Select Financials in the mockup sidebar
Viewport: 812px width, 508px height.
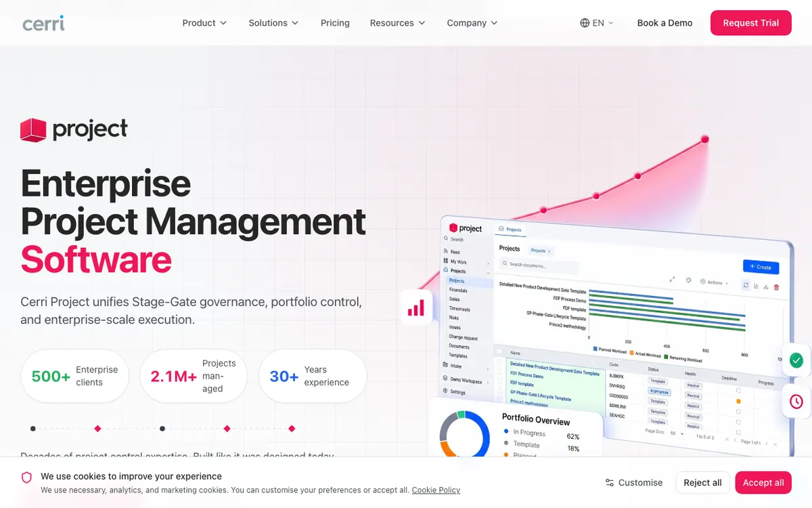pos(458,290)
